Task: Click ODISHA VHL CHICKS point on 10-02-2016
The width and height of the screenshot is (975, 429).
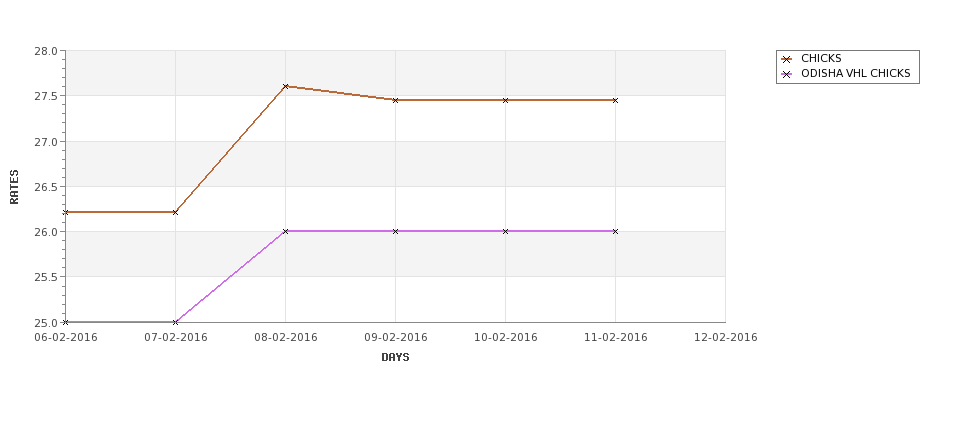Action: click(505, 231)
